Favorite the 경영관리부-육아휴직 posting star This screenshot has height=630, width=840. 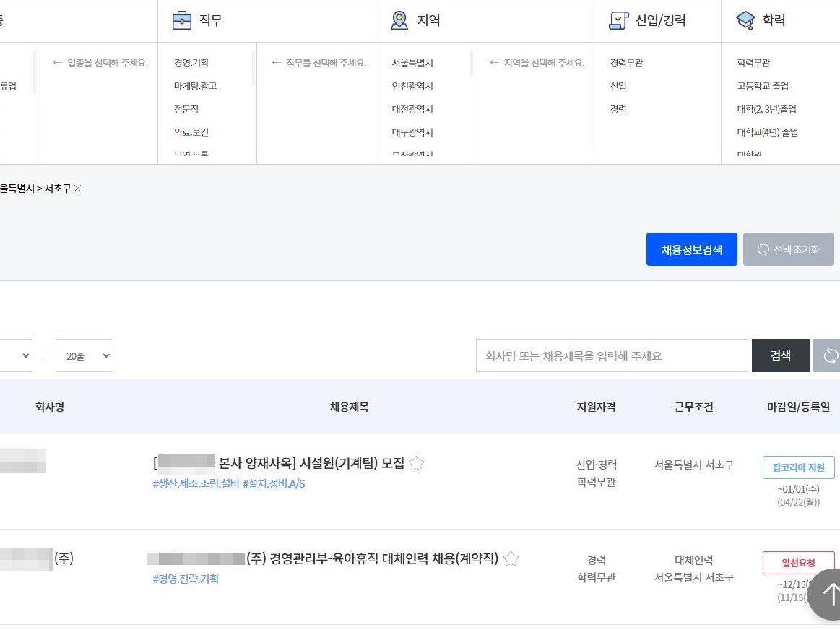tap(511, 558)
